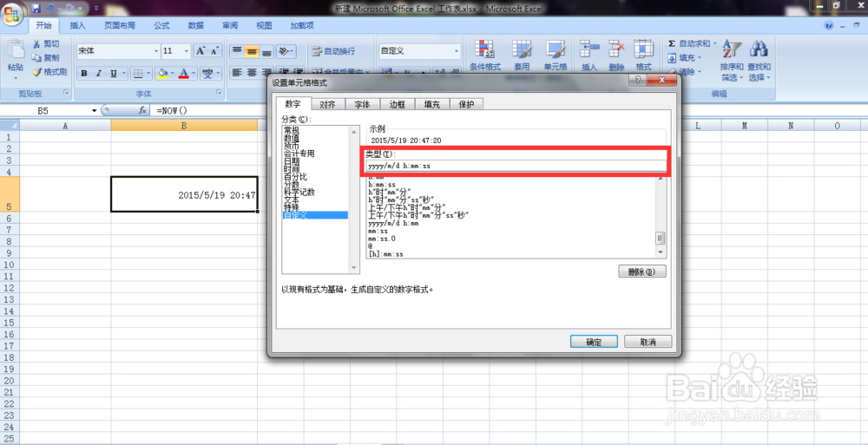Open the 粘贴 paste button
This screenshot has width=868, height=445.
(16, 60)
